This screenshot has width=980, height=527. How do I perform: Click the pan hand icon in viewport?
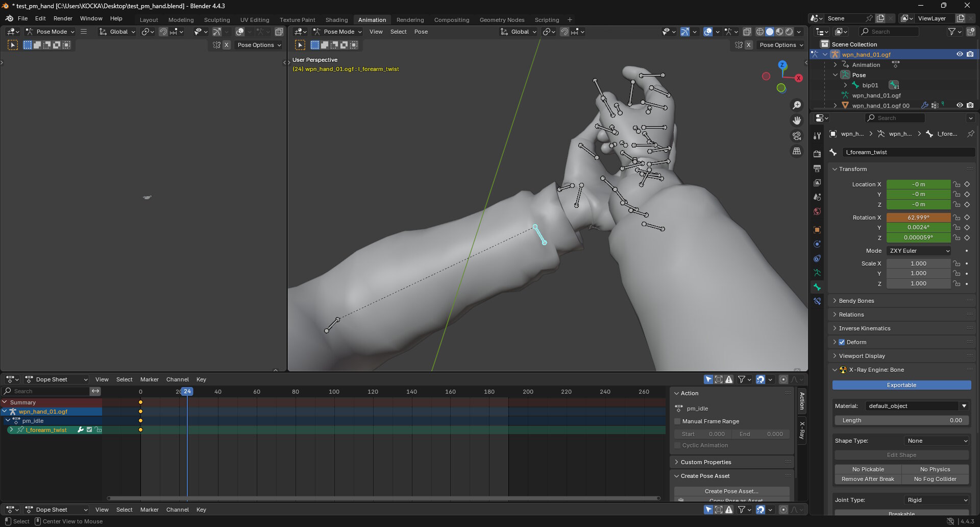tap(797, 121)
